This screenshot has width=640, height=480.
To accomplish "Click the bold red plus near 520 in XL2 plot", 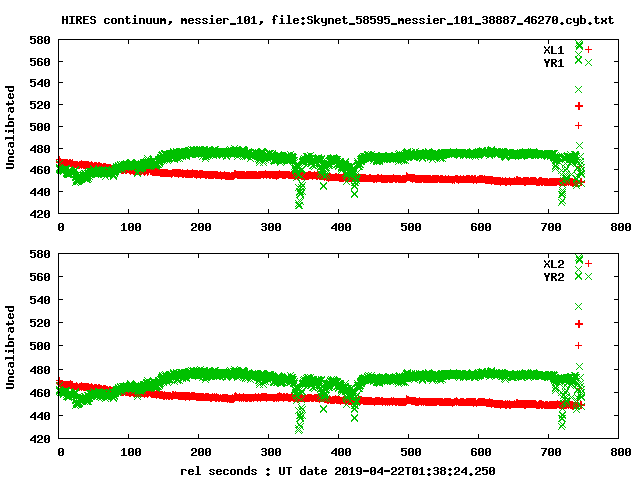I will coord(579,324).
